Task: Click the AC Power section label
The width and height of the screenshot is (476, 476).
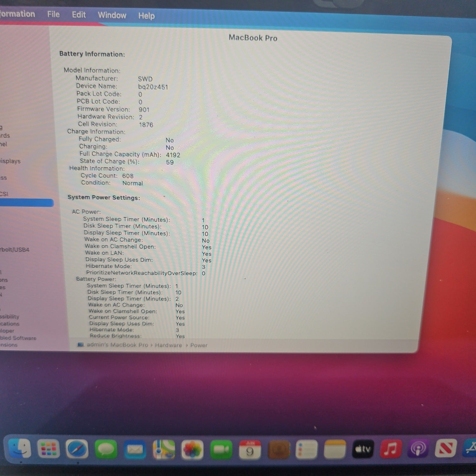Action: click(86, 212)
